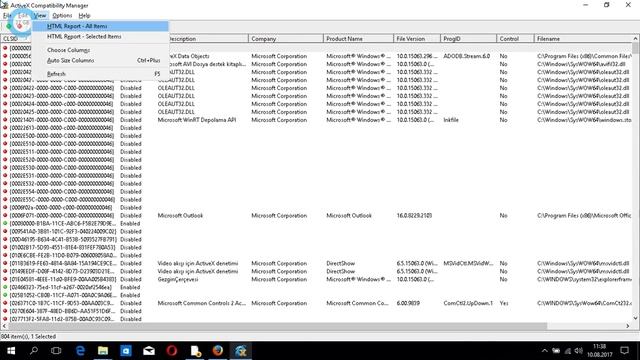
Task: Click the Inkfile ProgID cell
Action: click(451, 120)
